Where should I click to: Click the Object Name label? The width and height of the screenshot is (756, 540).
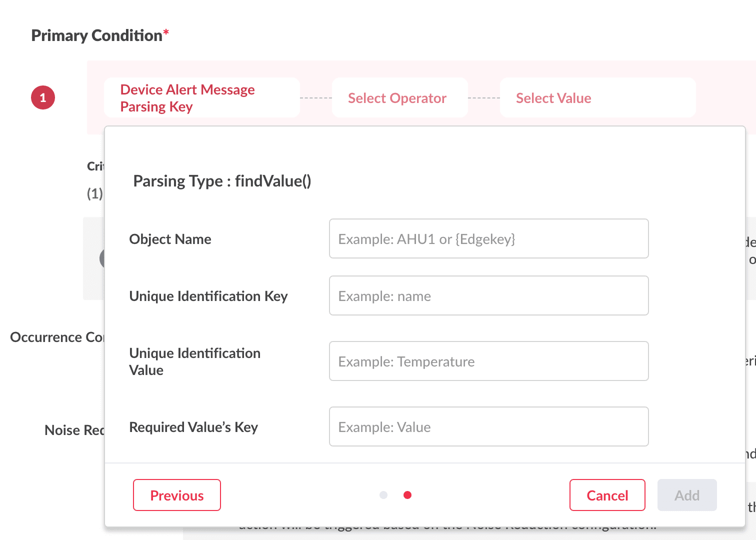170,239
